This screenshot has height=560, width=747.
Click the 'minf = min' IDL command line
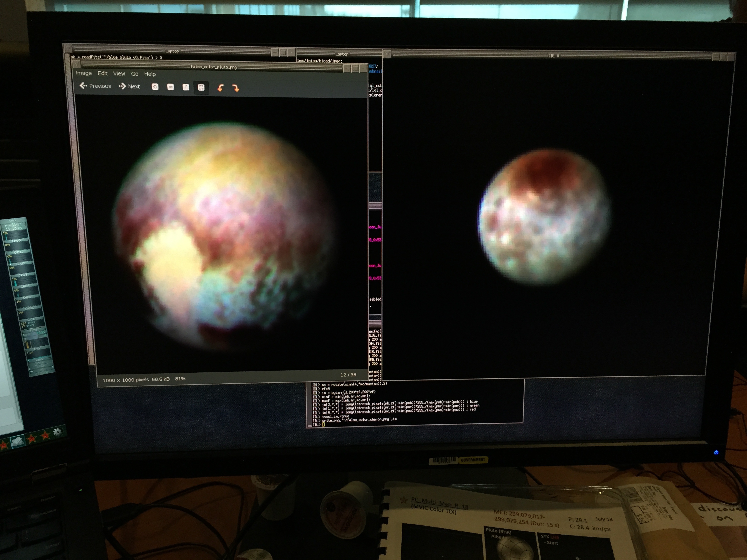tap(341, 396)
